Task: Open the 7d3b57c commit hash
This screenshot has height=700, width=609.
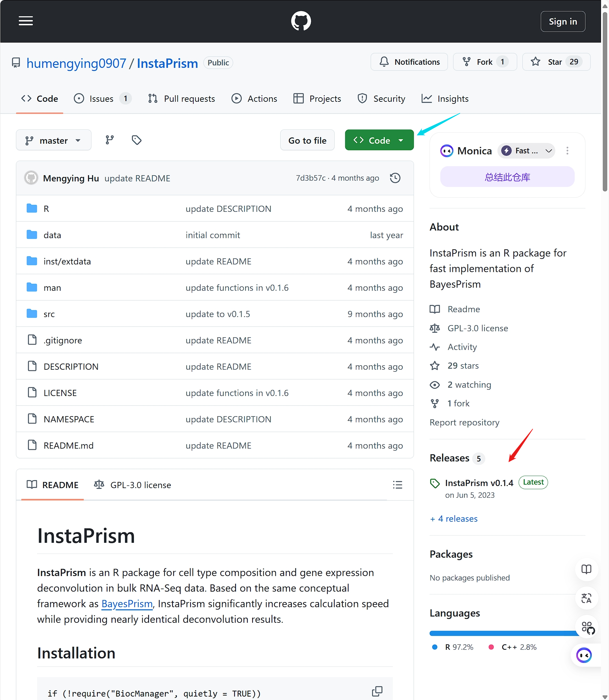Action: coord(311,178)
